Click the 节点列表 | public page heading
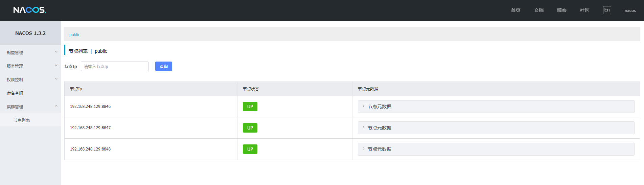Screen dimensions: 644x185 [x=88, y=51]
